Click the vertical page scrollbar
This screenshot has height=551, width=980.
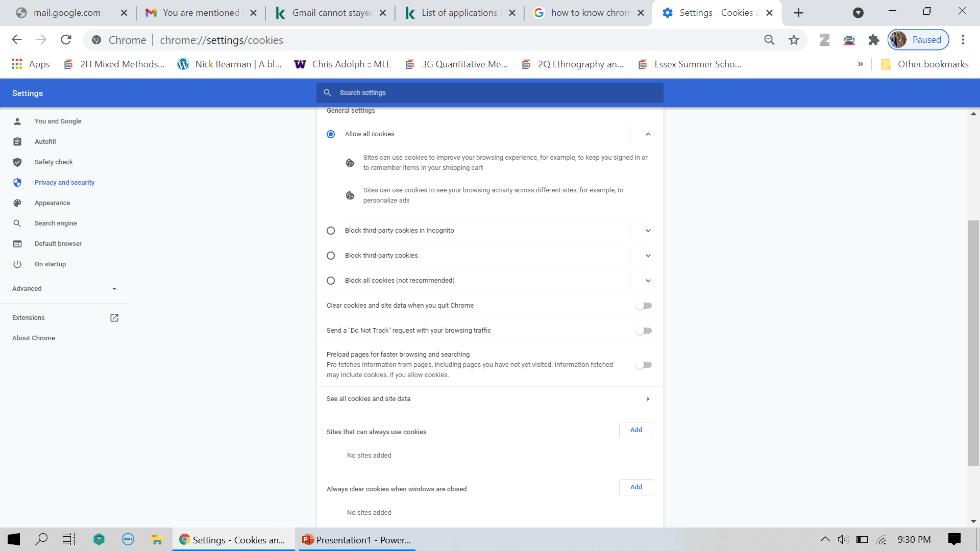click(x=973, y=342)
